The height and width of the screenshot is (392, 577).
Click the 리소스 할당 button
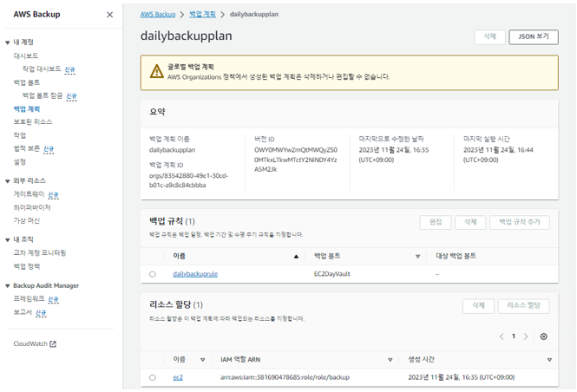click(x=523, y=305)
